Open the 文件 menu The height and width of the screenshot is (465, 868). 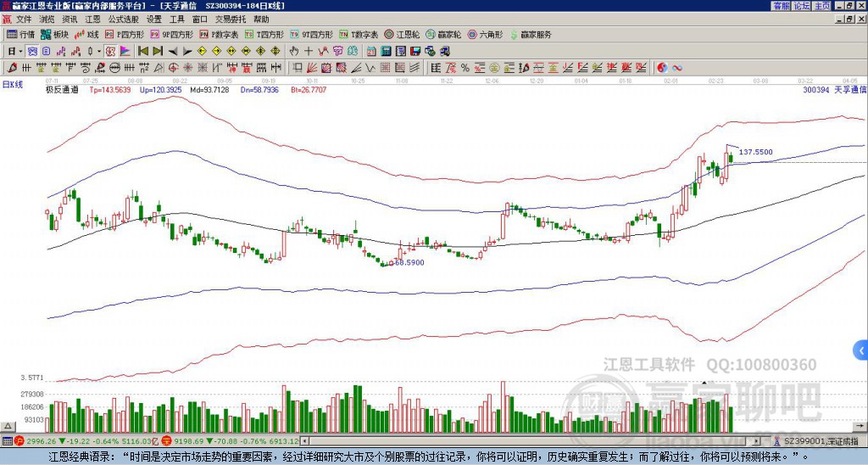[x=24, y=20]
